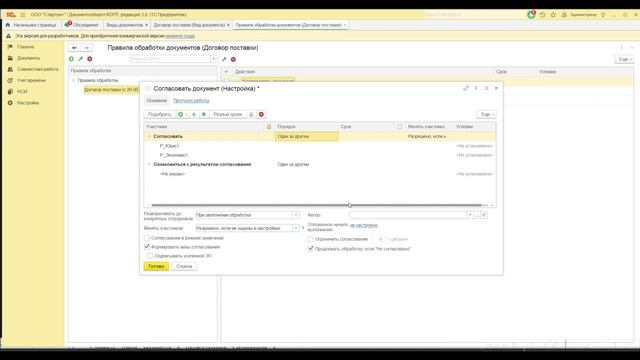This screenshot has height=360, width=640.
Task: Uncheck Формировать визы согласования
Action: pyautogui.click(x=147, y=247)
